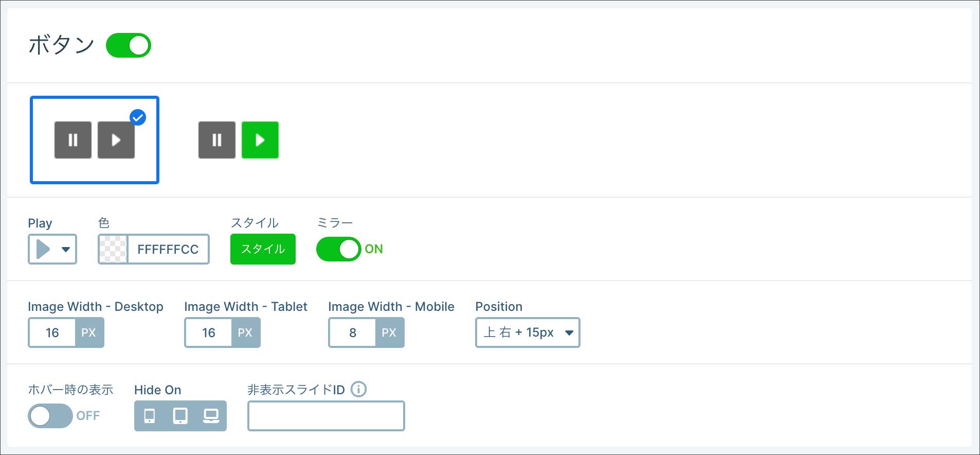This screenshot has width=980, height=455.
Task: Turn off the ミラー toggle
Action: (x=339, y=249)
